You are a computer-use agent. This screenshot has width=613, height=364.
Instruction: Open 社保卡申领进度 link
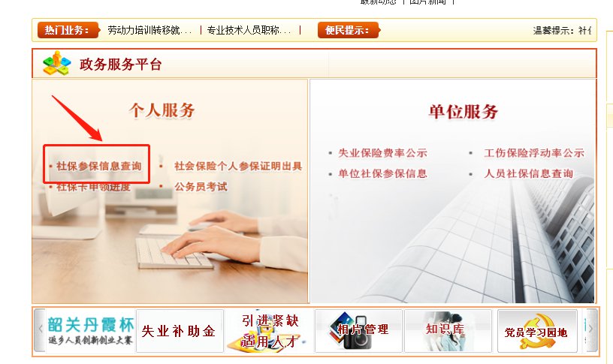tap(93, 188)
